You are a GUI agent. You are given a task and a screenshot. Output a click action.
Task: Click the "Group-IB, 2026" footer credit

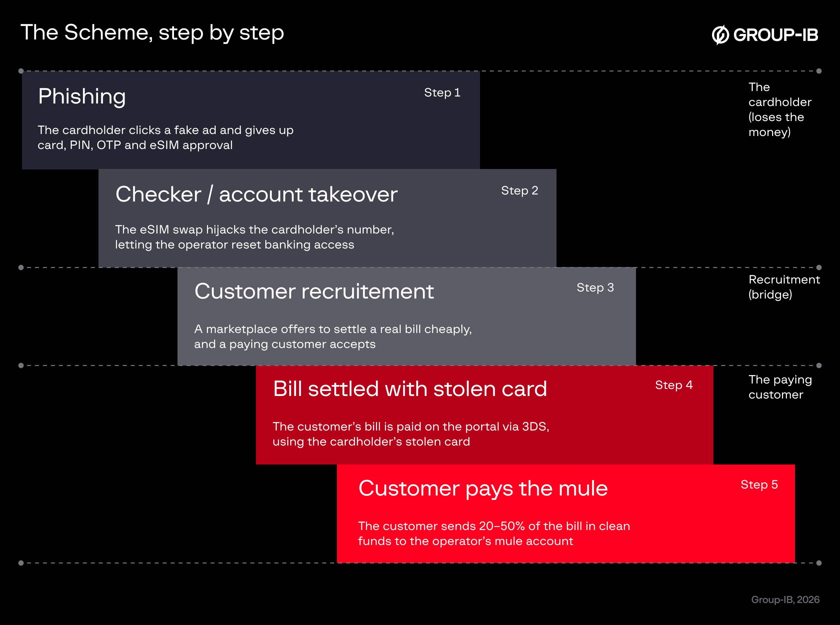click(785, 600)
